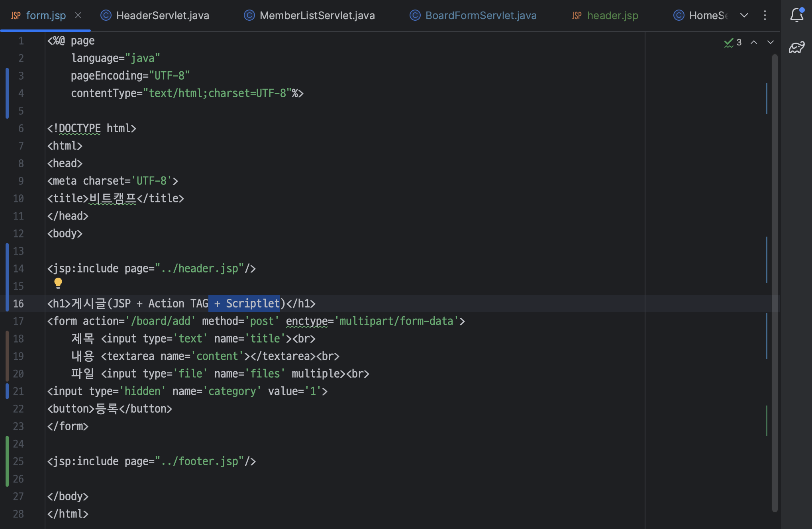Click the blue change marker beside line 3
The height and width of the screenshot is (529, 812).
click(x=7, y=76)
